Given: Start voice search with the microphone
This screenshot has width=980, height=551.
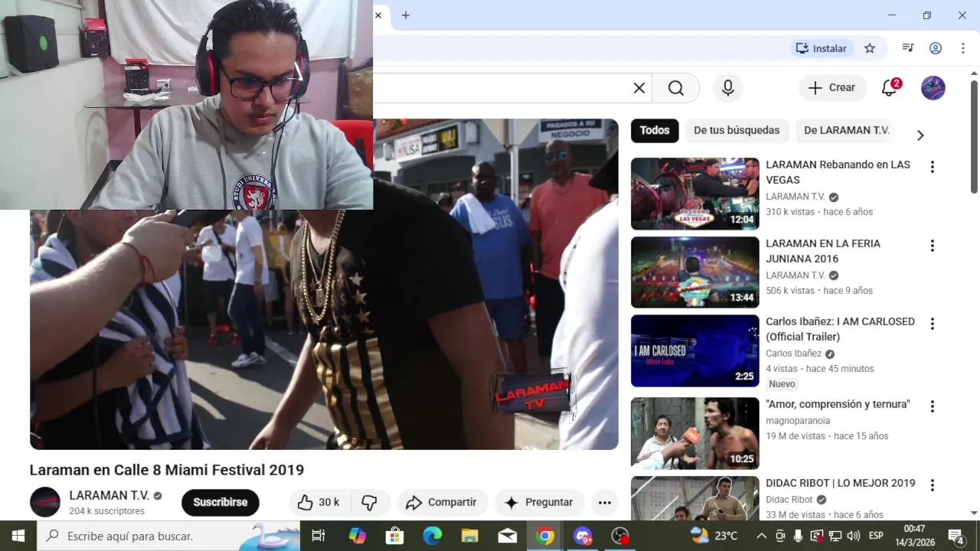Looking at the screenshot, I should coord(728,88).
